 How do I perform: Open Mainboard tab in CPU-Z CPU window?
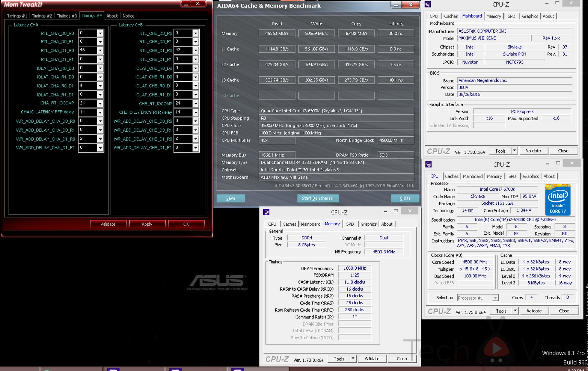pos(473,176)
